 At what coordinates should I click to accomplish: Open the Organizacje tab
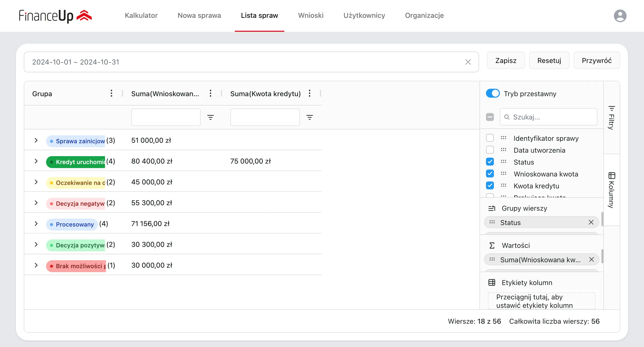point(425,16)
